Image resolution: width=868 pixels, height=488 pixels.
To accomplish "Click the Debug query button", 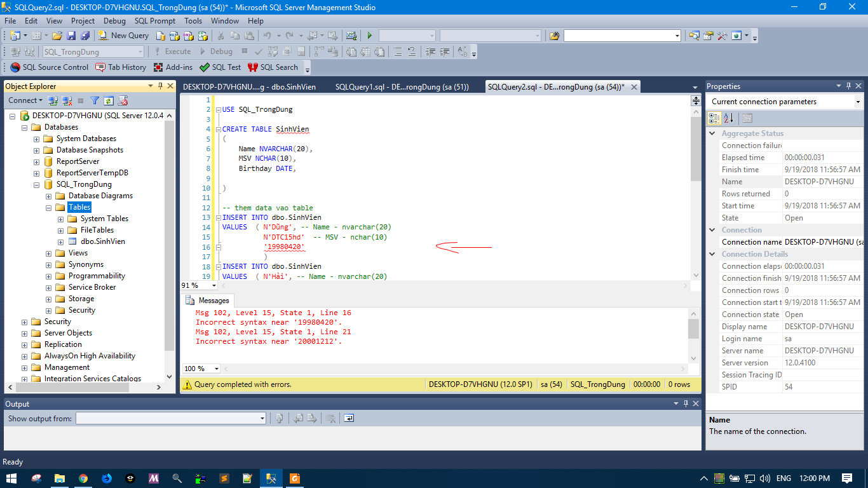I will click(215, 51).
